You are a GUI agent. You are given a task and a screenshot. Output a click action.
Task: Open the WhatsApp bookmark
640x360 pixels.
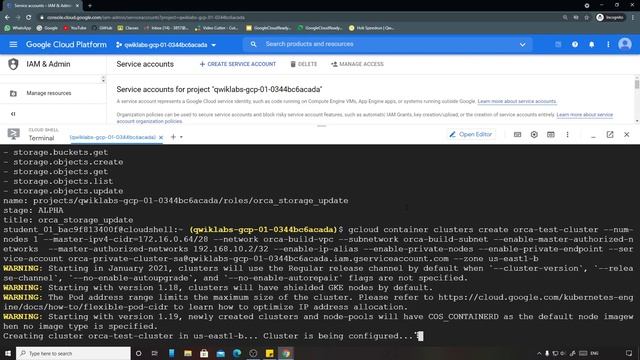pos(18,28)
